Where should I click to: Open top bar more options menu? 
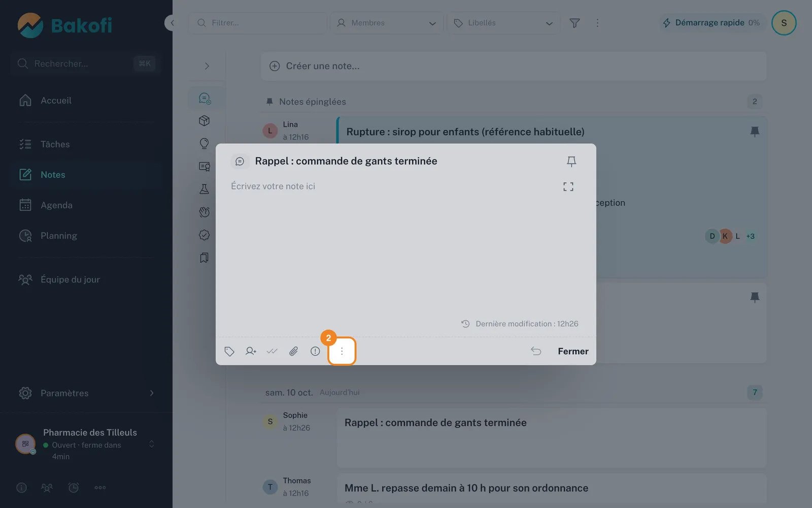597,23
